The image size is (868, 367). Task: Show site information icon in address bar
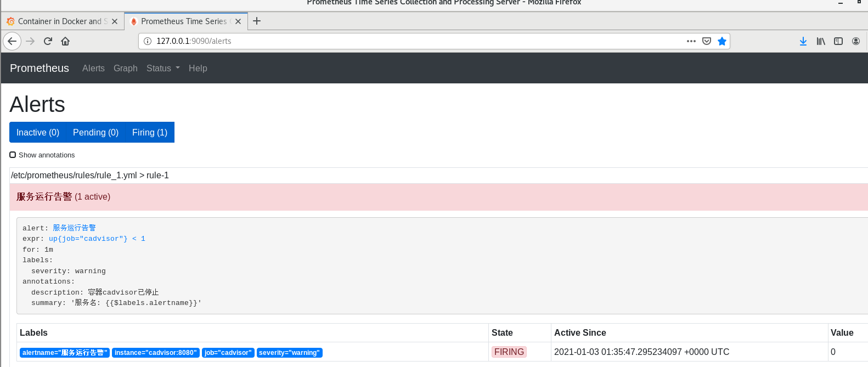(147, 41)
